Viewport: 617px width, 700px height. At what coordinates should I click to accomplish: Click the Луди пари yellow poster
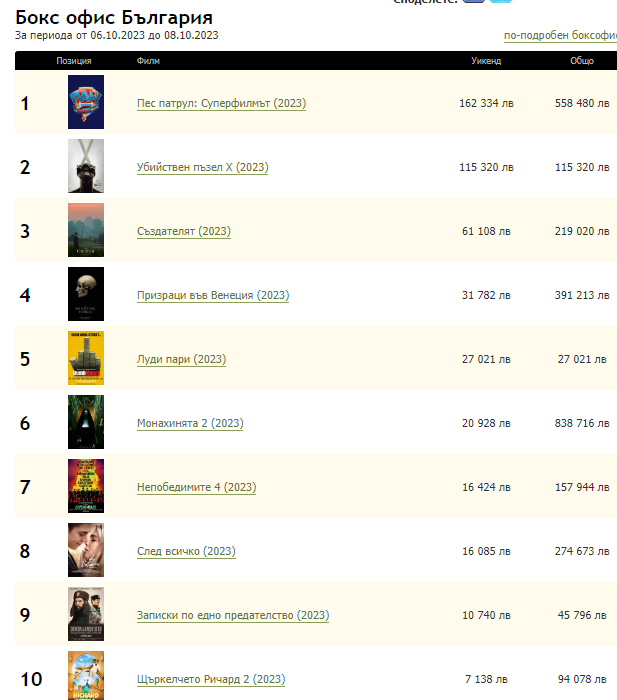coord(85,358)
